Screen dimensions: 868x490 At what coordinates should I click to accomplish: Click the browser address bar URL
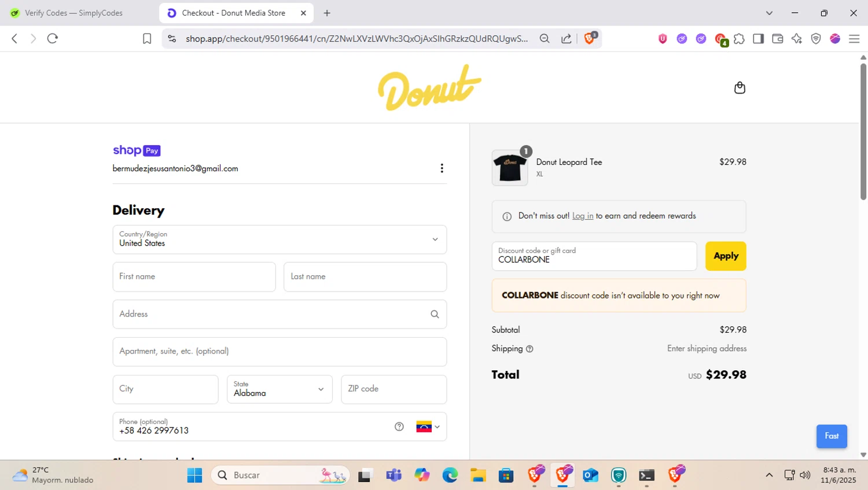click(x=356, y=39)
